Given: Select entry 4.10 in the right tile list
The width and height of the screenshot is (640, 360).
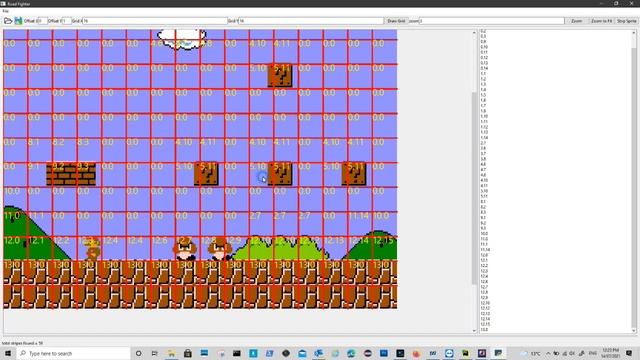Looking at the screenshot, I should (484, 180).
